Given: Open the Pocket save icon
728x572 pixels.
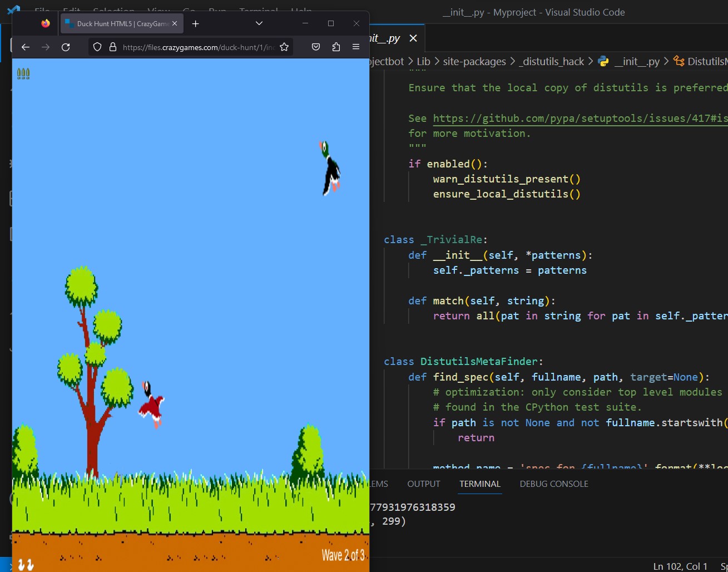Looking at the screenshot, I should coord(316,47).
